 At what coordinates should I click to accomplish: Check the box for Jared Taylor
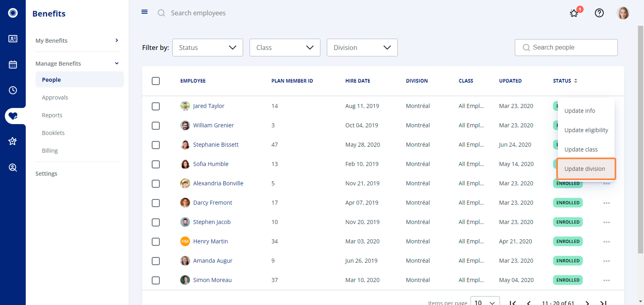pos(156,106)
